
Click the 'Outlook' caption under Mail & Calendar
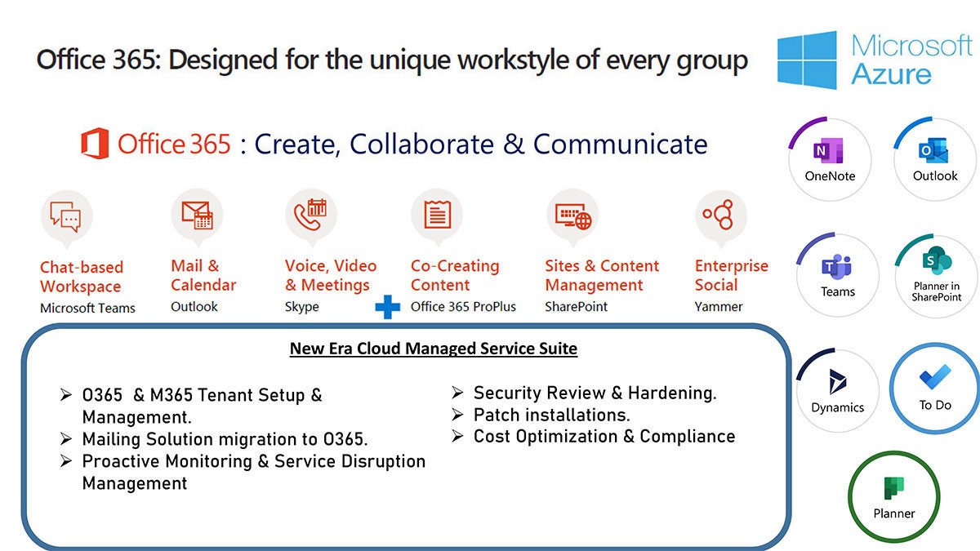194,306
